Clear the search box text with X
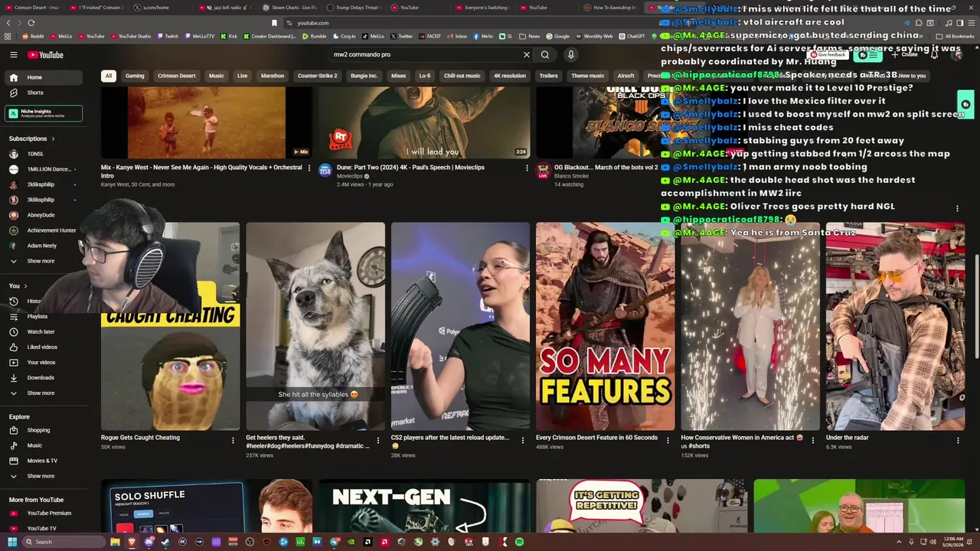The image size is (980, 551). point(526,54)
